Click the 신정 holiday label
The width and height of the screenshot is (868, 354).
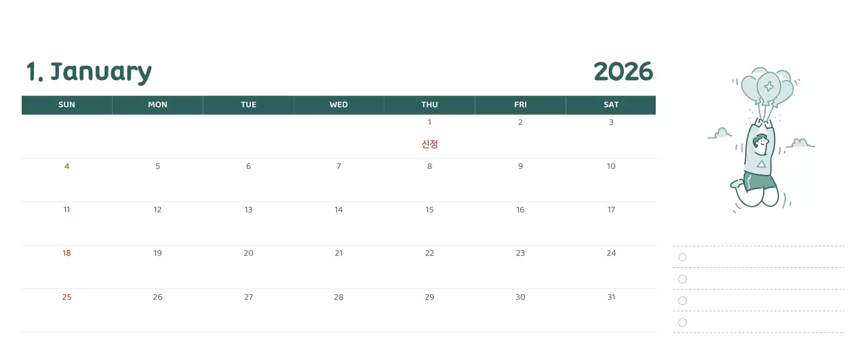pos(429,144)
